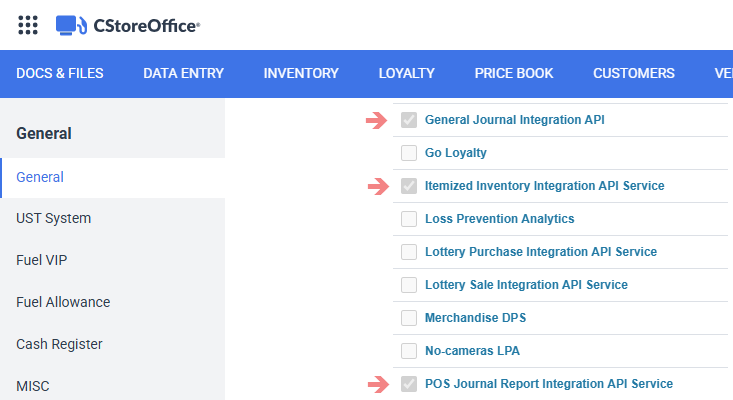The width and height of the screenshot is (733, 400).
Task: Enable Lottery Purchase Integration API Service checkbox
Action: [x=409, y=252]
